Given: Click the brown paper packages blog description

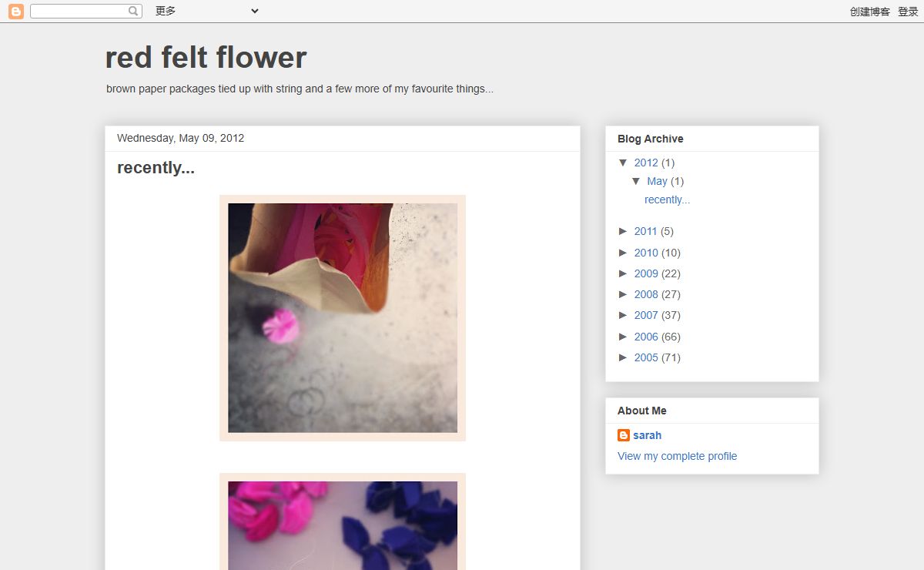Looking at the screenshot, I should [x=300, y=89].
